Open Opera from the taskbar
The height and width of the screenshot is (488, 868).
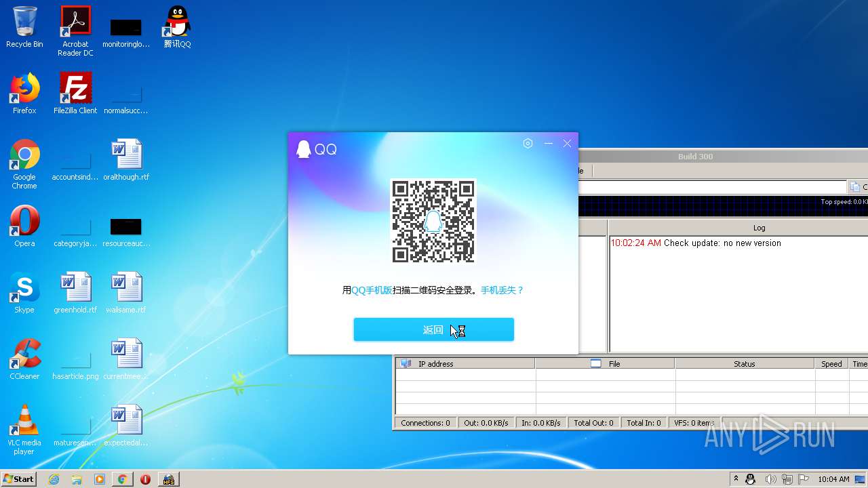pos(145,479)
